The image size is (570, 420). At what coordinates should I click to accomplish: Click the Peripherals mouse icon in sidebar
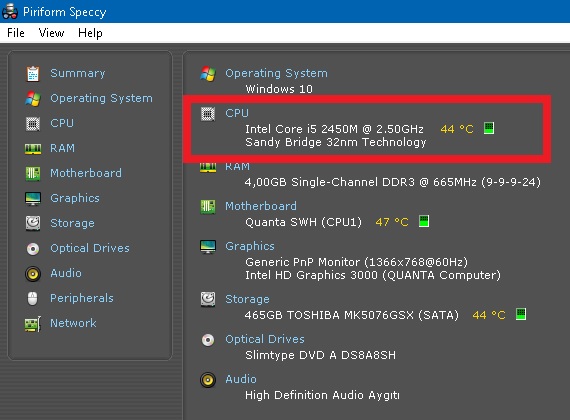click(33, 299)
